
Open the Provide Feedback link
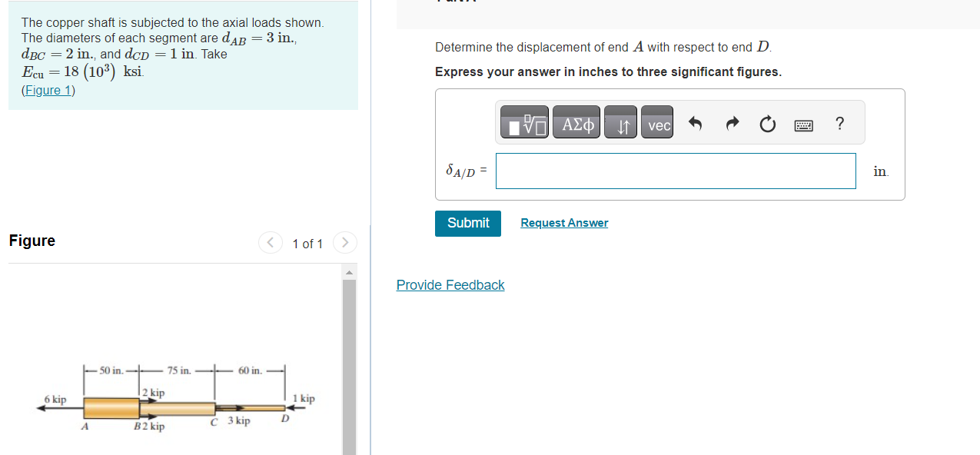pyautogui.click(x=450, y=284)
